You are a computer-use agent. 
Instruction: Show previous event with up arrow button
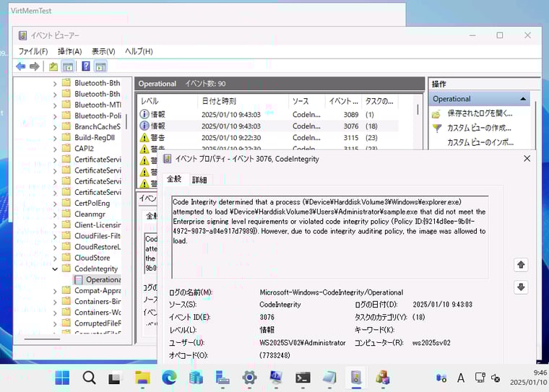click(x=521, y=265)
